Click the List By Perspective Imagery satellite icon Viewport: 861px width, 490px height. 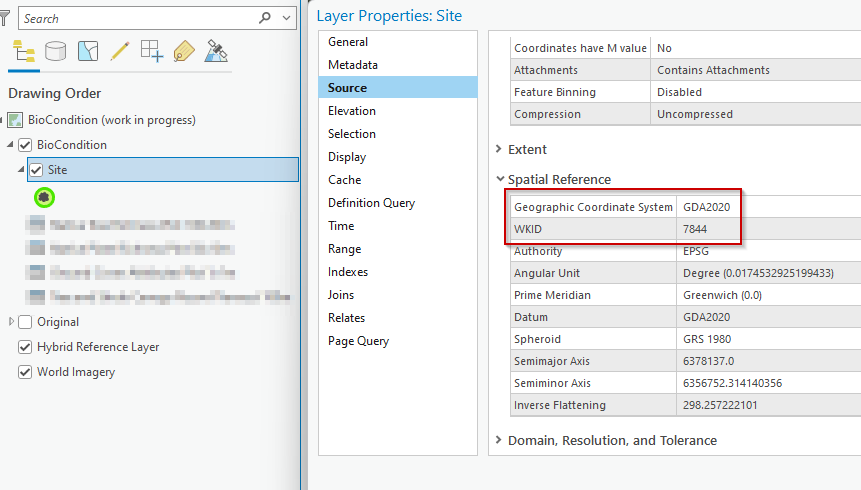point(216,51)
